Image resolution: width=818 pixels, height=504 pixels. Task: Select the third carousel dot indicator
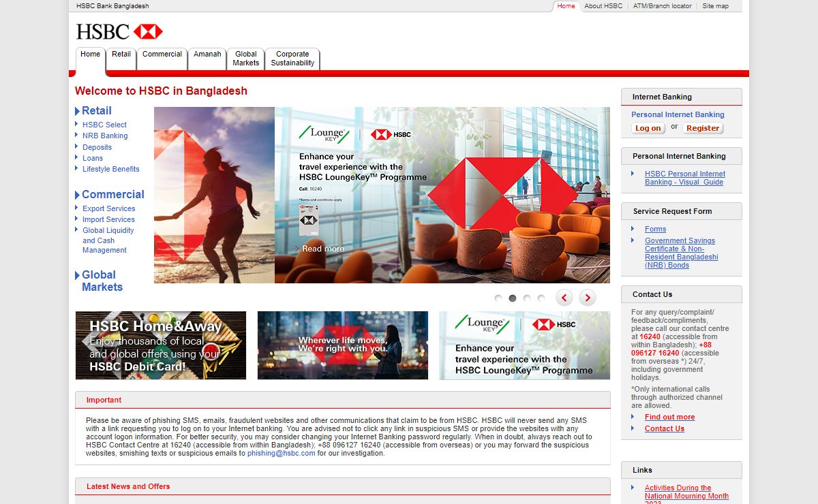(x=527, y=298)
